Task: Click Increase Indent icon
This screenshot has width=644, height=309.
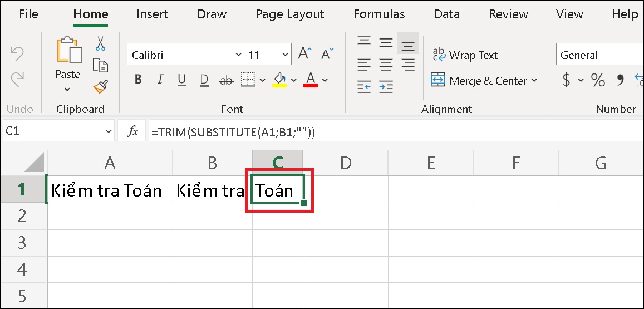Action: (x=386, y=87)
